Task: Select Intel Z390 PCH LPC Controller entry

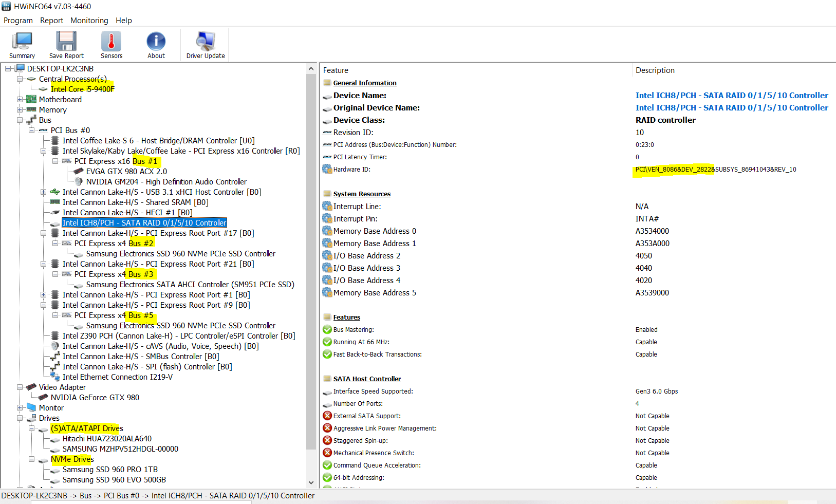Action: tap(179, 335)
